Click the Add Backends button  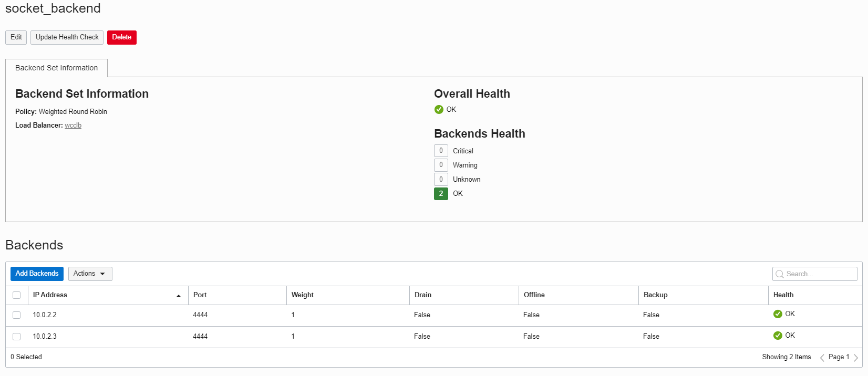[x=37, y=274]
